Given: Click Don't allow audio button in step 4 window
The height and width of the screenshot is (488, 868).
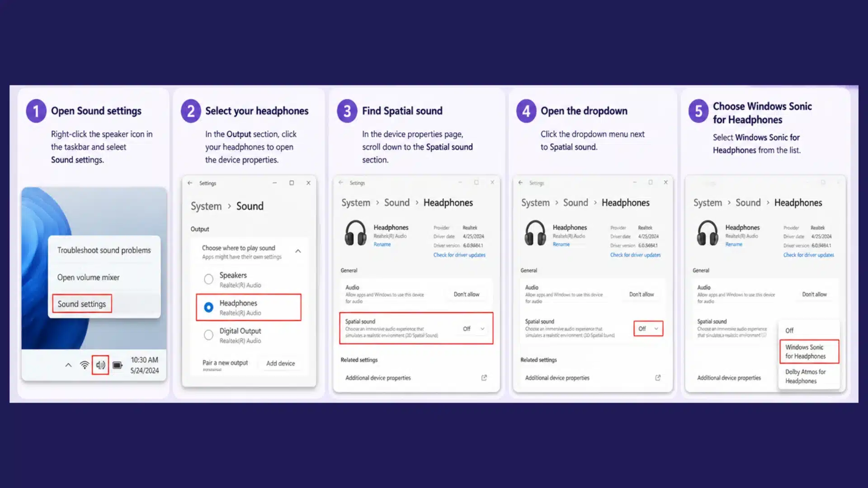Looking at the screenshot, I should click(x=642, y=295).
